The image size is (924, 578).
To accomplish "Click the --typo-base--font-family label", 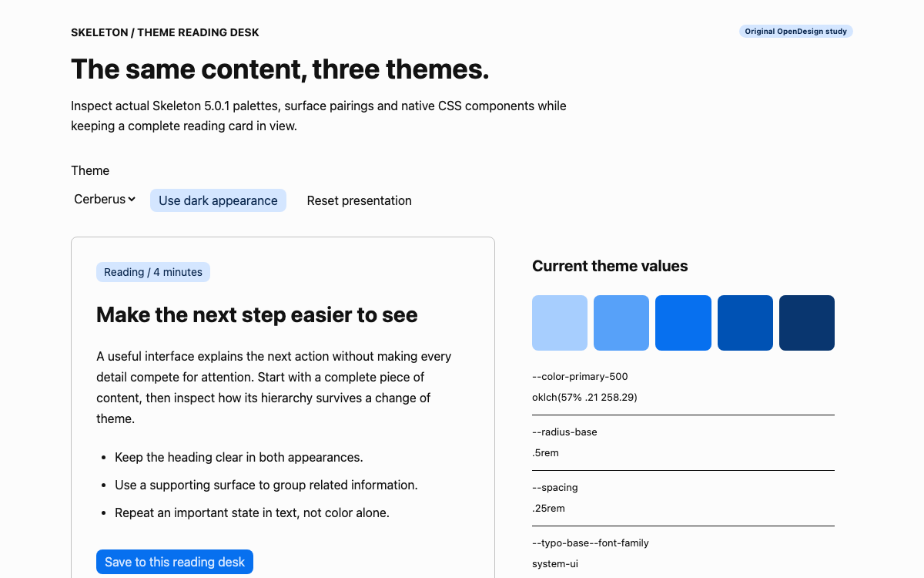I will coord(591,543).
